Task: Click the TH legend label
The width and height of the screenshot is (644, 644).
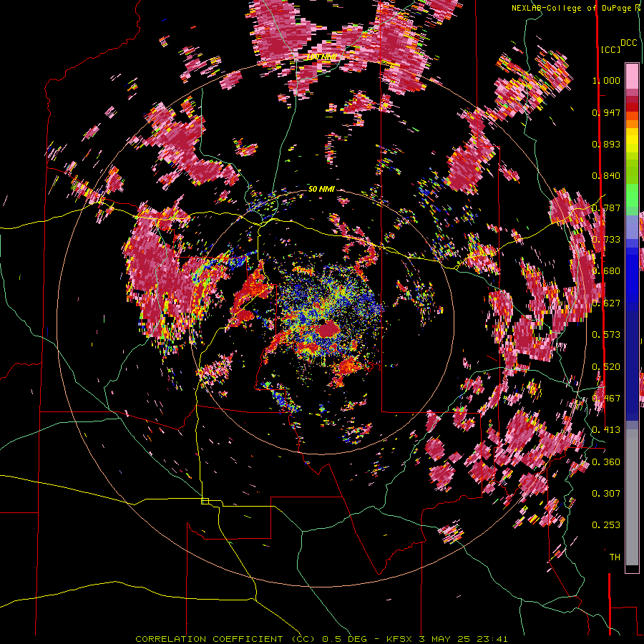Action: (615, 557)
